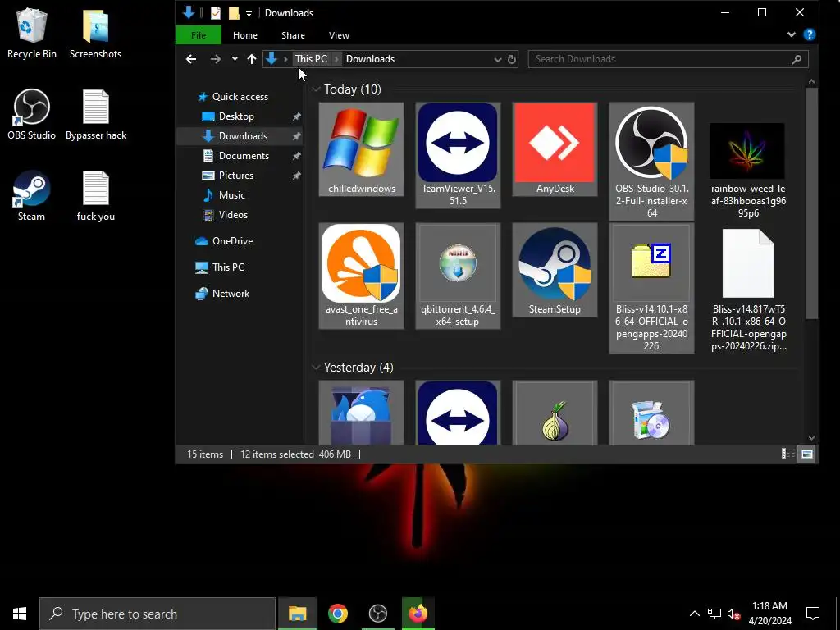This screenshot has width=840, height=630.
Task: Click the New folder quick access toolbar icon
Action: pos(234,13)
